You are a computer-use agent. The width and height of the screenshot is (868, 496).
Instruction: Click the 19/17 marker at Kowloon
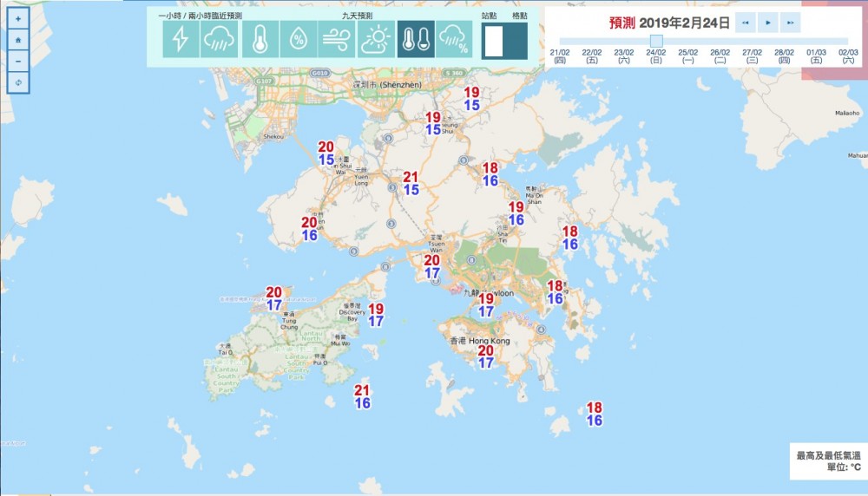coord(486,305)
